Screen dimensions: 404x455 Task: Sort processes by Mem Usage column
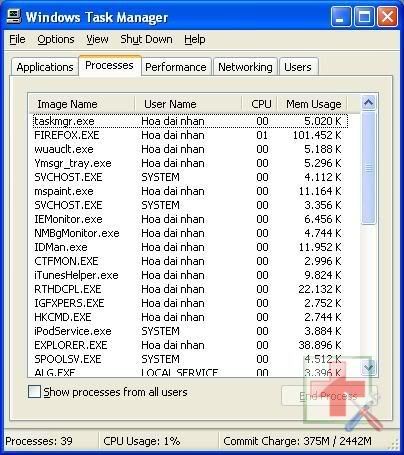point(313,104)
